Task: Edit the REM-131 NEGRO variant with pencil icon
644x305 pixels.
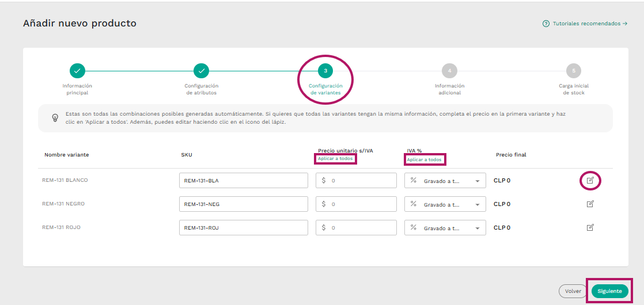Action: pos(590,204)
